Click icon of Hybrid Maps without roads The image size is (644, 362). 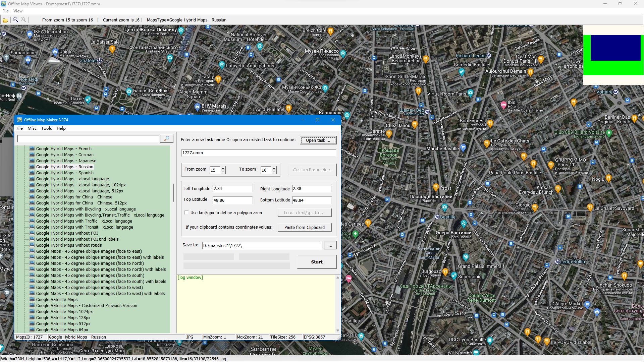[32, 245]
